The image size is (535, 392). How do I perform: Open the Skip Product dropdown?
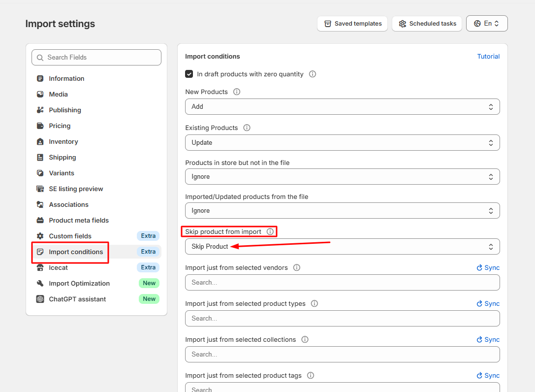pos(342,247)
